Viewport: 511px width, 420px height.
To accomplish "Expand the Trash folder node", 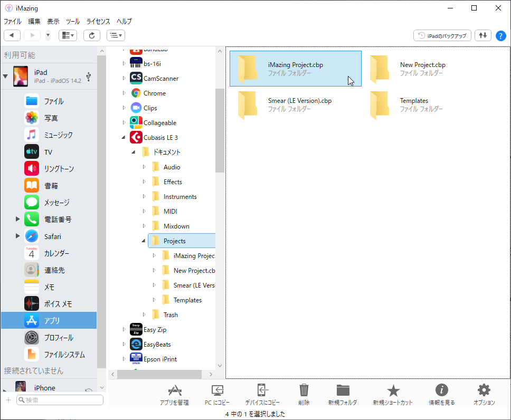I will tap(144, 314).
